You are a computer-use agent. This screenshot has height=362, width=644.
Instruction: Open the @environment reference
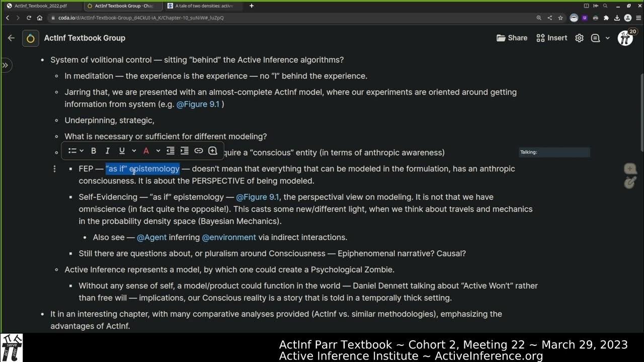point(229,237)
